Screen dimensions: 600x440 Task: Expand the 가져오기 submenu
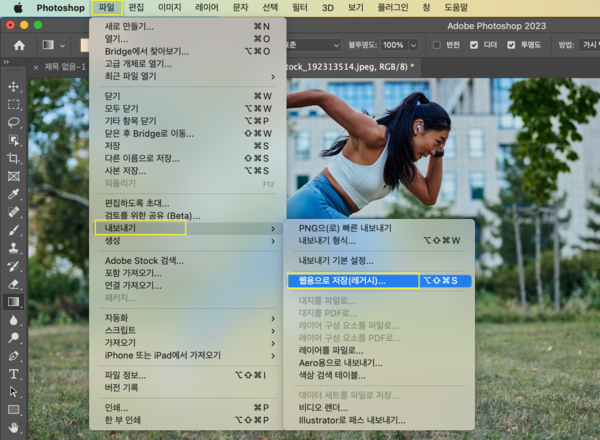(x=189, y=343)
